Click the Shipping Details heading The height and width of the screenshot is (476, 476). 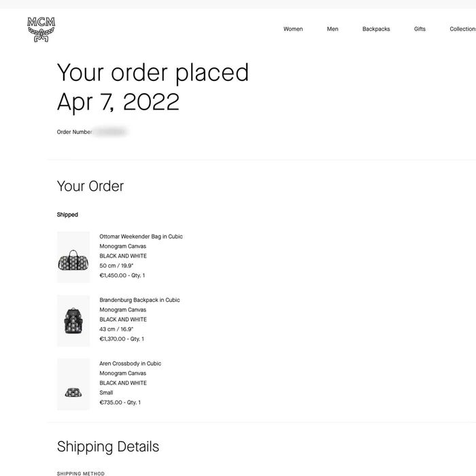pyautogui.click(x=108, y=447)
